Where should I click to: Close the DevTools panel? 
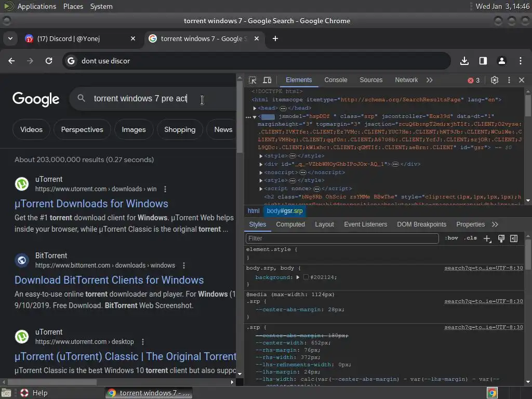pyautogui.click(x=522, y=80)
